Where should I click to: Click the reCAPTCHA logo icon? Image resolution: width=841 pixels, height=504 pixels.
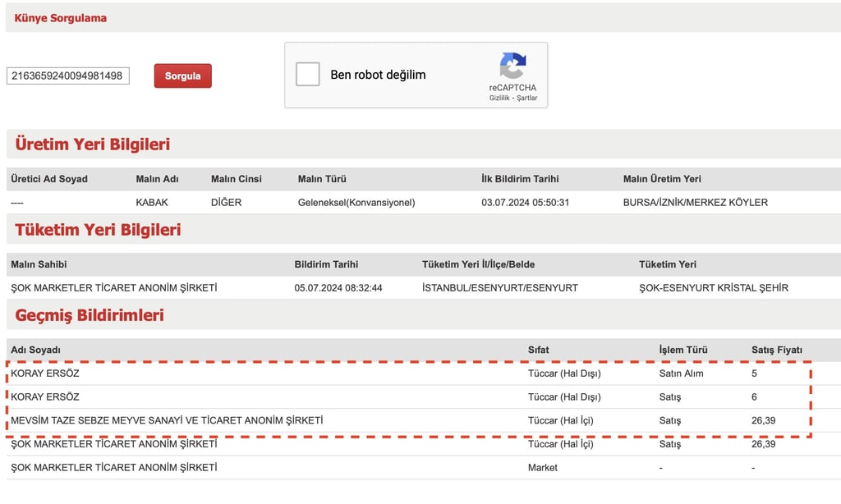pos(512,66)
